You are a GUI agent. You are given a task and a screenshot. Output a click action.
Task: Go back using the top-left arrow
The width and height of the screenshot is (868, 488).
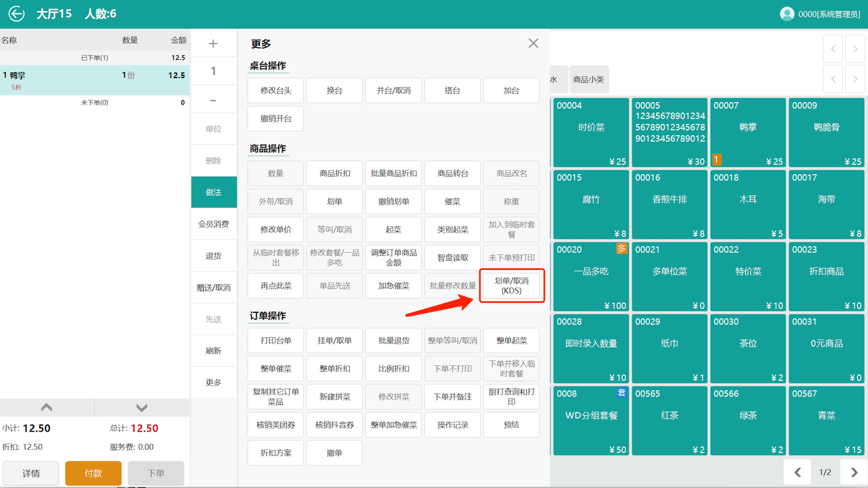[x=16, y=13]
